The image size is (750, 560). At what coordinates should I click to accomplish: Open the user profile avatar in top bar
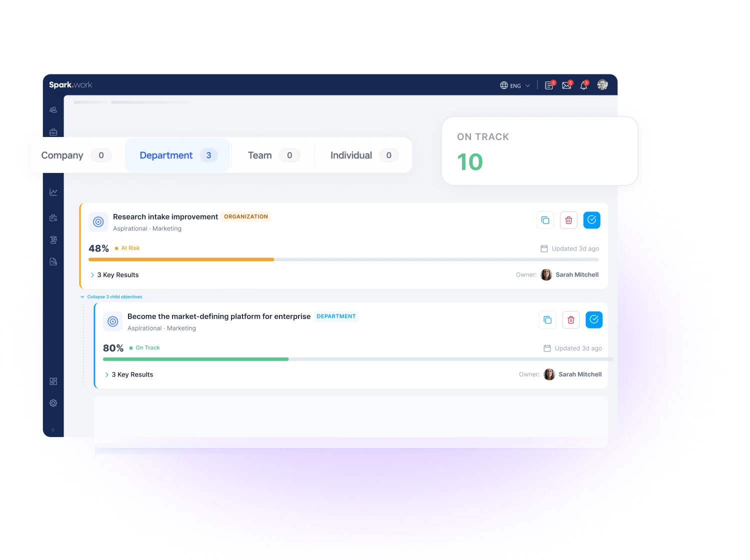click(602, 85)
